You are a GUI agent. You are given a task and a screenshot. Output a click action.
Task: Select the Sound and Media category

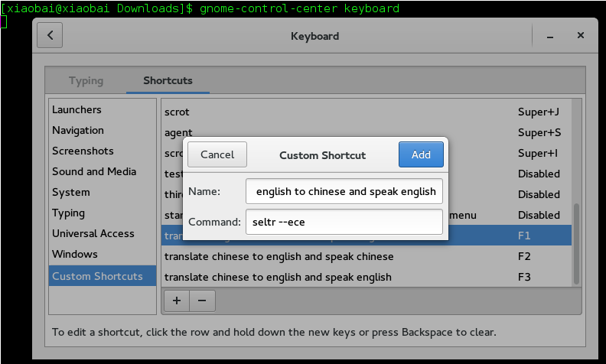pos(103,171)
